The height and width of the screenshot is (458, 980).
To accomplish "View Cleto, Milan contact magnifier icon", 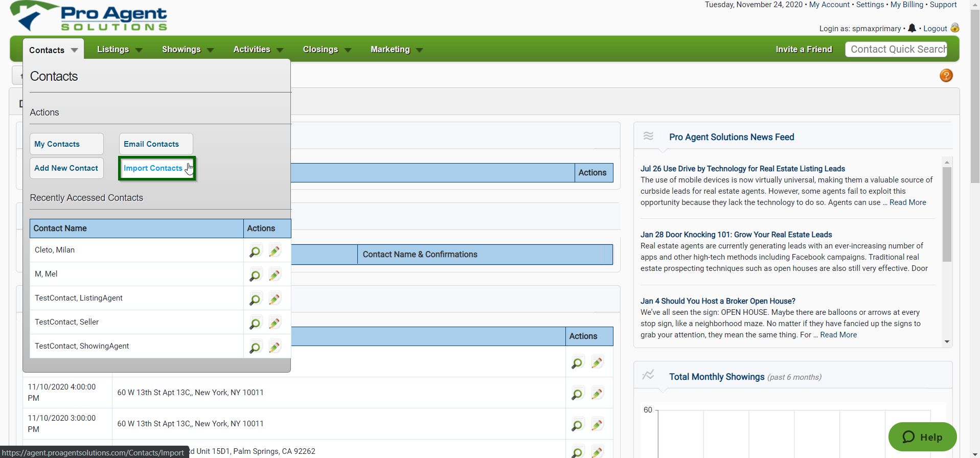I will coord(255,251).
